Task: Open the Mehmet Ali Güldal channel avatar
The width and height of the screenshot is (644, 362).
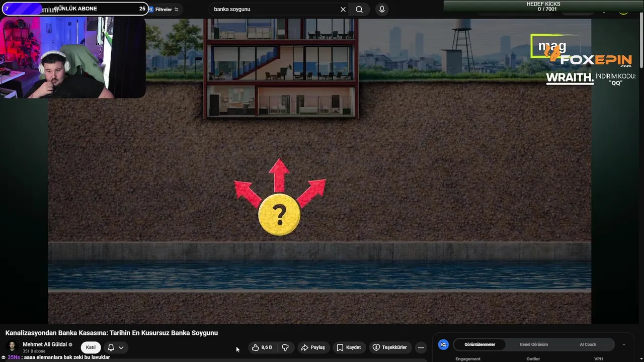Action: pos(13,347)
